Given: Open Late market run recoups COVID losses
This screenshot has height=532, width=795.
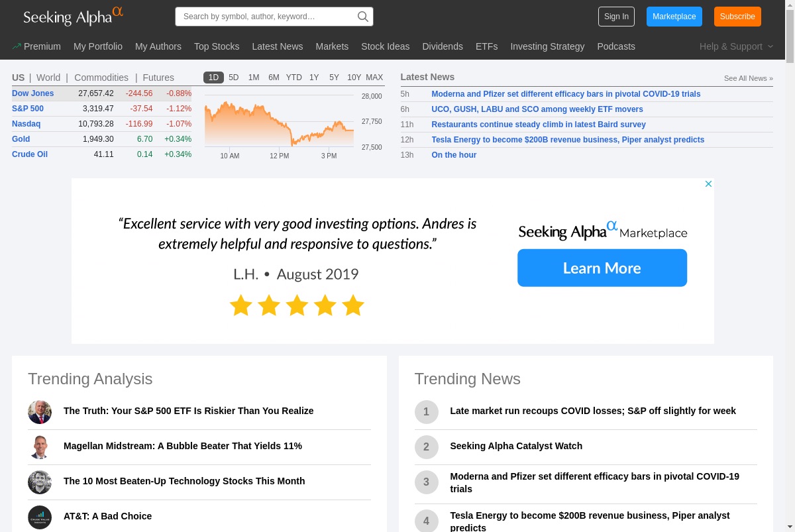Looking at the screenshot, I should coord(593,411).
